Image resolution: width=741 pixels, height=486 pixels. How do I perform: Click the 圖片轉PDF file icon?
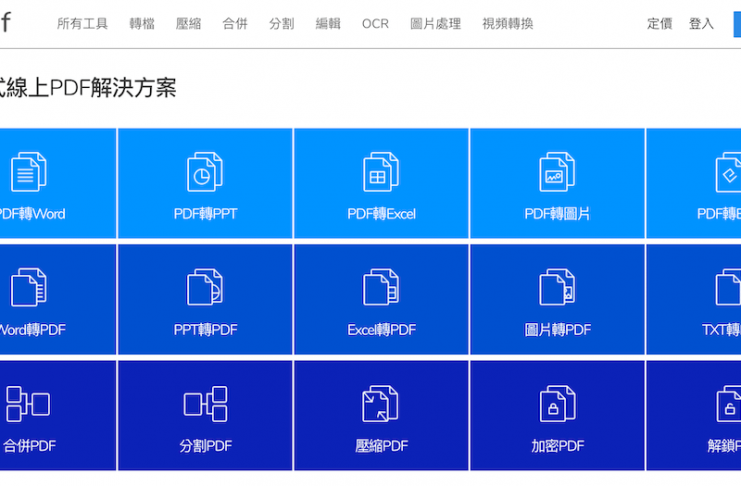click(x=557, y=287)
